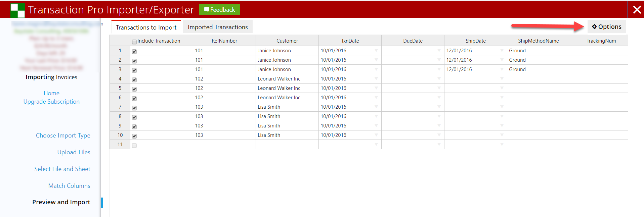Switch to the Imported Transactions tab
This screenshot has width=644, height=217.
[218, 27]
